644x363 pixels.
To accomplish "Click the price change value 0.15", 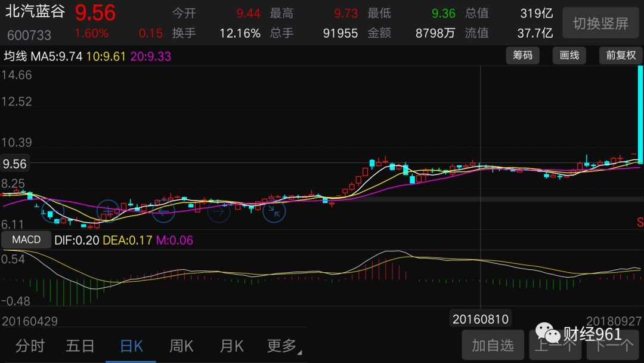I will pyautogui.click(x=151, y=33).
